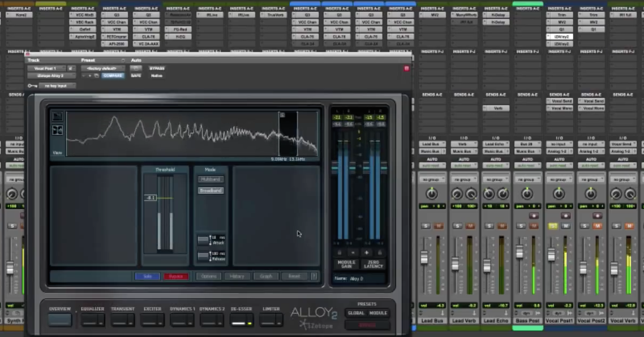The height and width of the screenshot is (337, 644).
Task: Click the minus icon above Module Gain
Action: [353, 252]
